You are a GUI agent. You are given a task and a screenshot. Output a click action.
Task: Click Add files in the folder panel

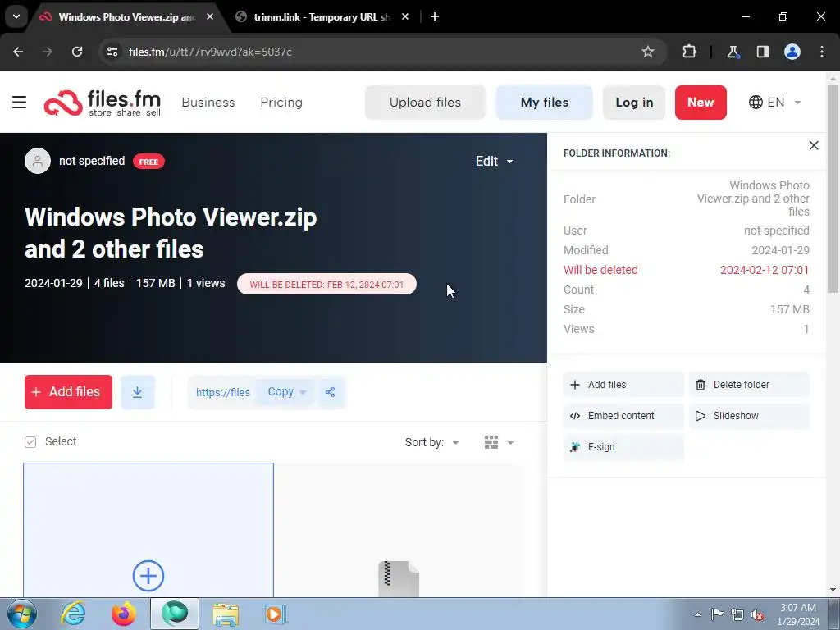623,385
